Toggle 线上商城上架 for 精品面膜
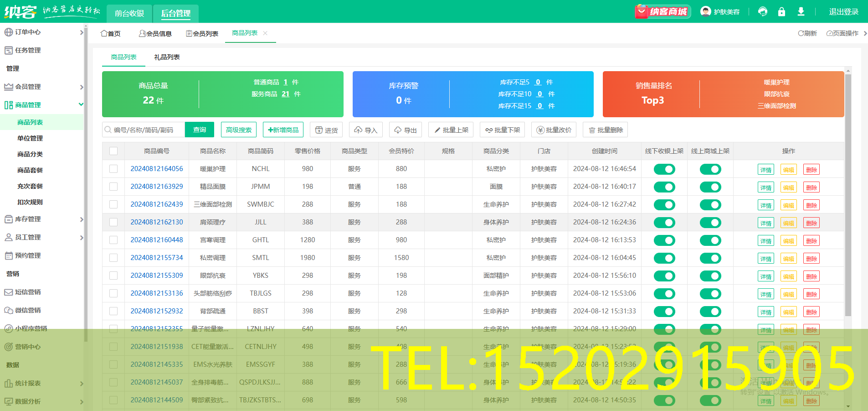868x411 pixels. [x=710, y=187]
